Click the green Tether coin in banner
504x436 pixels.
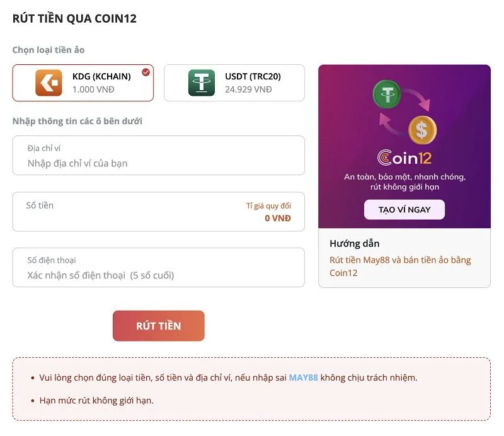click(386, 95)
